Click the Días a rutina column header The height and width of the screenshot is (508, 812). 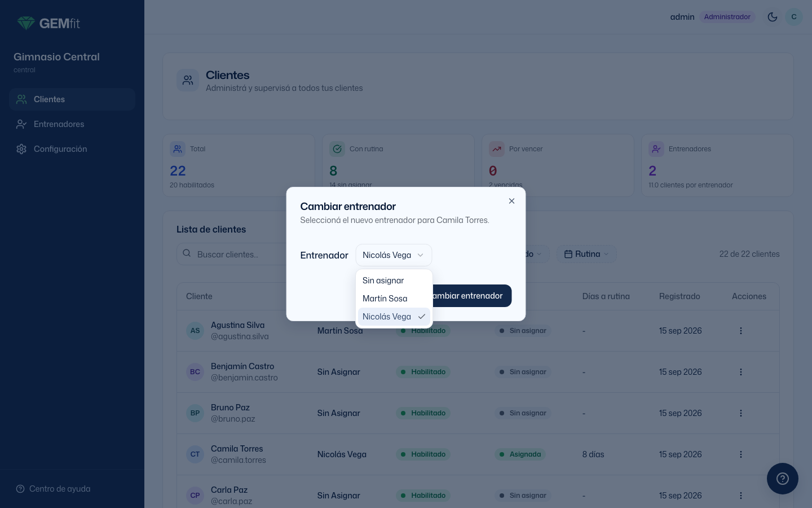(606, 296)
